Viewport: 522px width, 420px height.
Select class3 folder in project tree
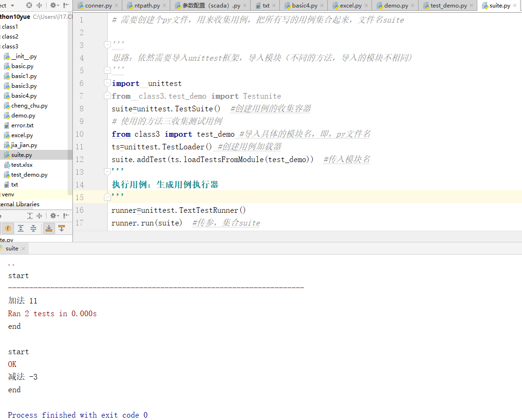pyautogui.click(x=10, y=47)
